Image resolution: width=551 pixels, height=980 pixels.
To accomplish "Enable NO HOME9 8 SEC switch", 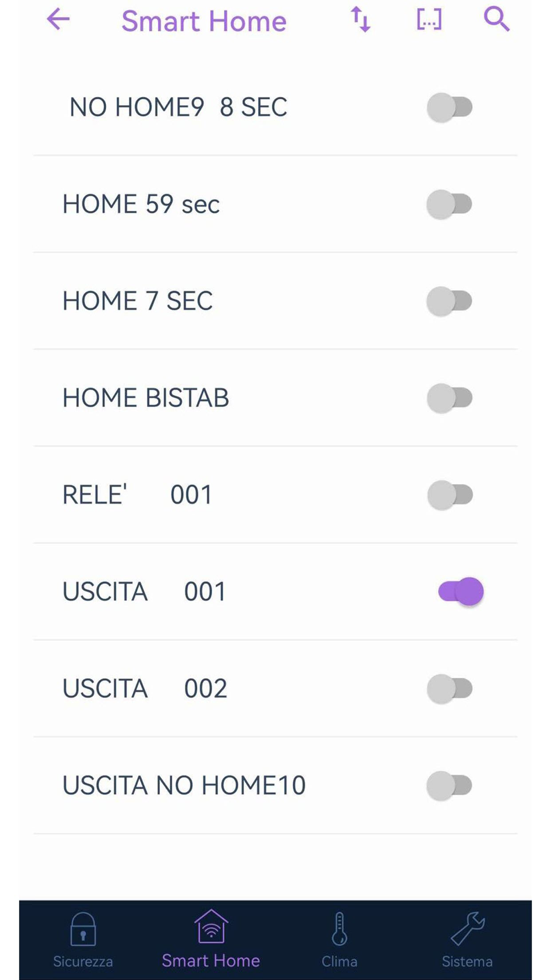I will pyautogui.click(x=450, y=107).
